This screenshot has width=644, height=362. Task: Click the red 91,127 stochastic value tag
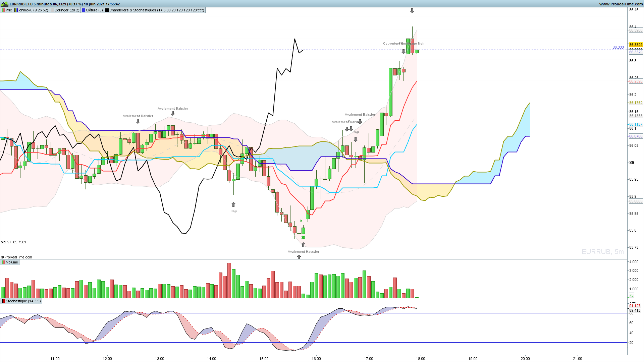point(635,306)
